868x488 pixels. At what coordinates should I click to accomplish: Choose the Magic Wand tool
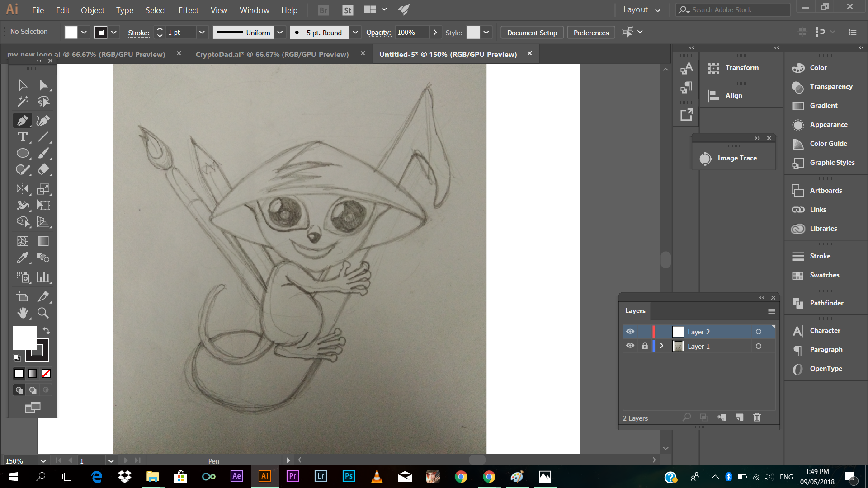point(23,101)
